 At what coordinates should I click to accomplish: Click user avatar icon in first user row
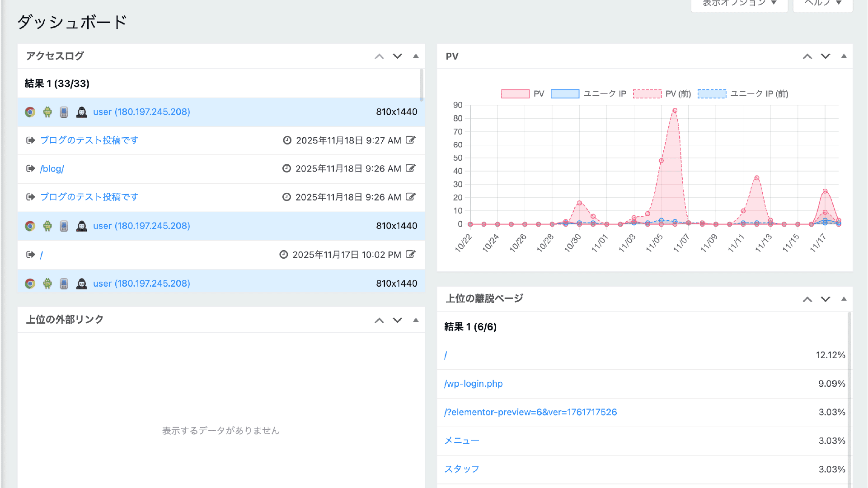(x=81, y=112)
